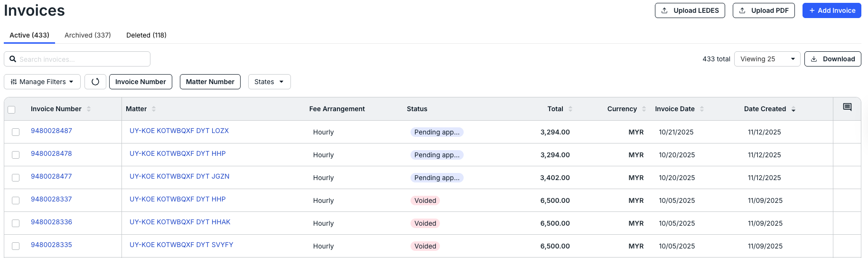Sort by Currency column arrows
Image resolution: width=868 pixels, height=258 pixels.
(644, 109)
